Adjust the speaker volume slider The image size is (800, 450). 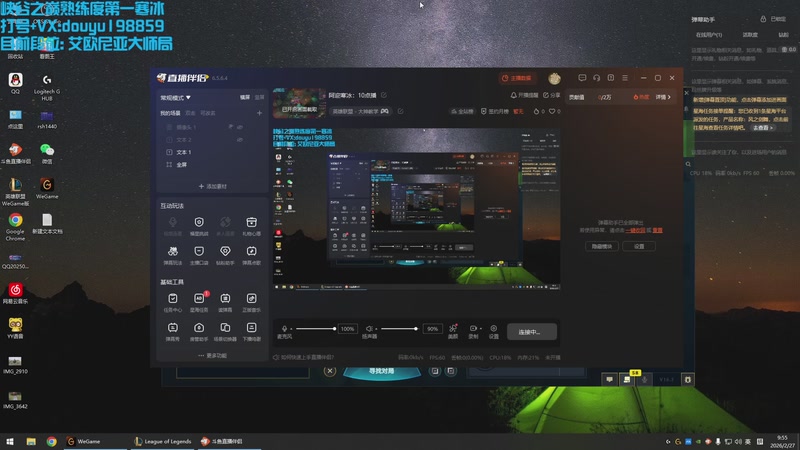click(399, 329)
